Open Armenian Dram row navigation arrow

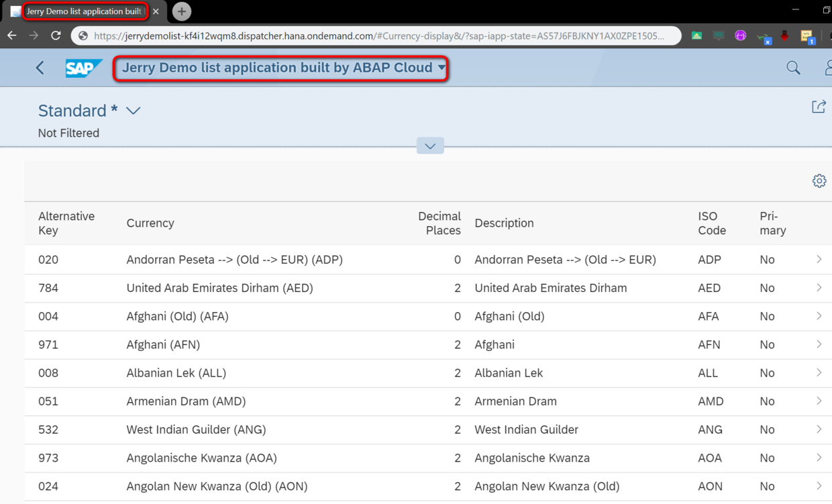(819, 401)
